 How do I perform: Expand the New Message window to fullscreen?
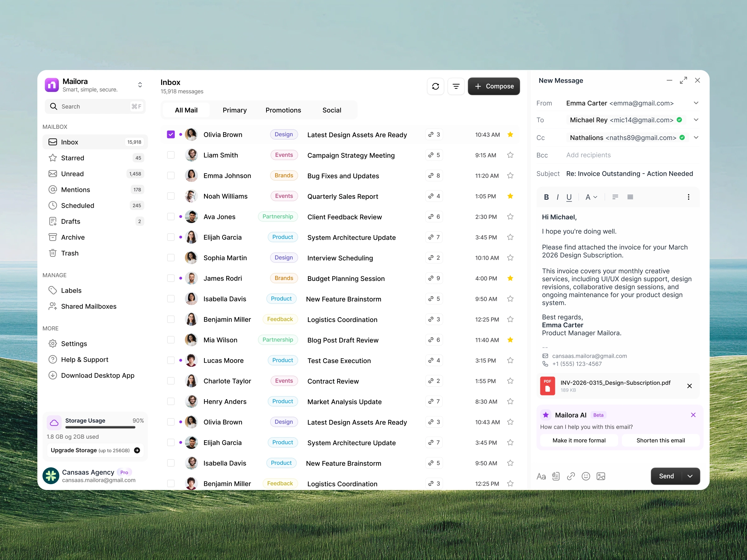pyautogui.click(x=684, y=80)
